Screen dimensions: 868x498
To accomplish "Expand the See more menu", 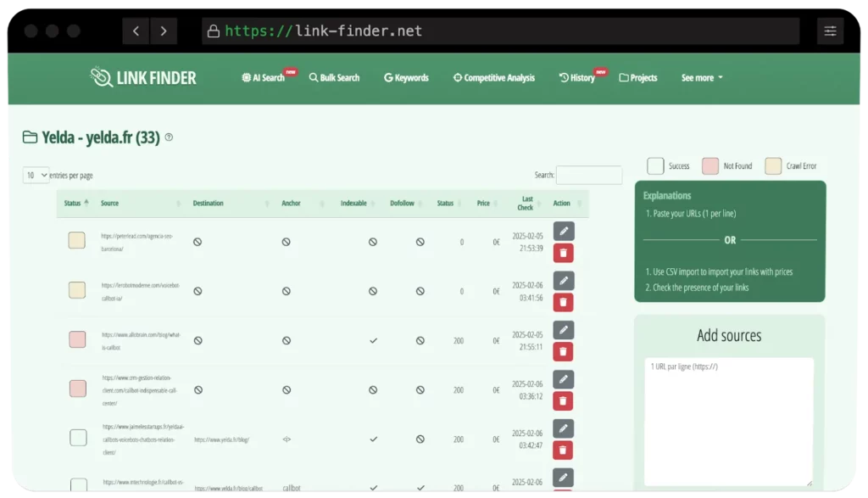I will pyautogui.click(x=701, y=77).
